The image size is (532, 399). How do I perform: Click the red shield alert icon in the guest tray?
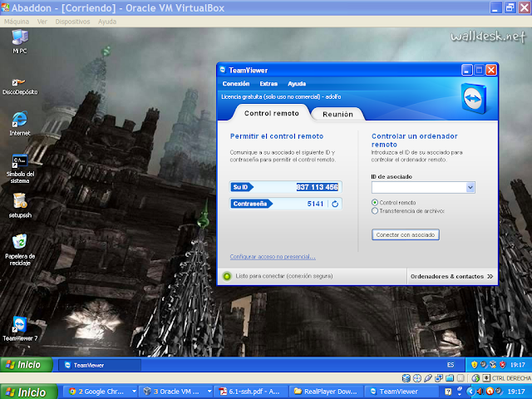click(x=502, y=365)
